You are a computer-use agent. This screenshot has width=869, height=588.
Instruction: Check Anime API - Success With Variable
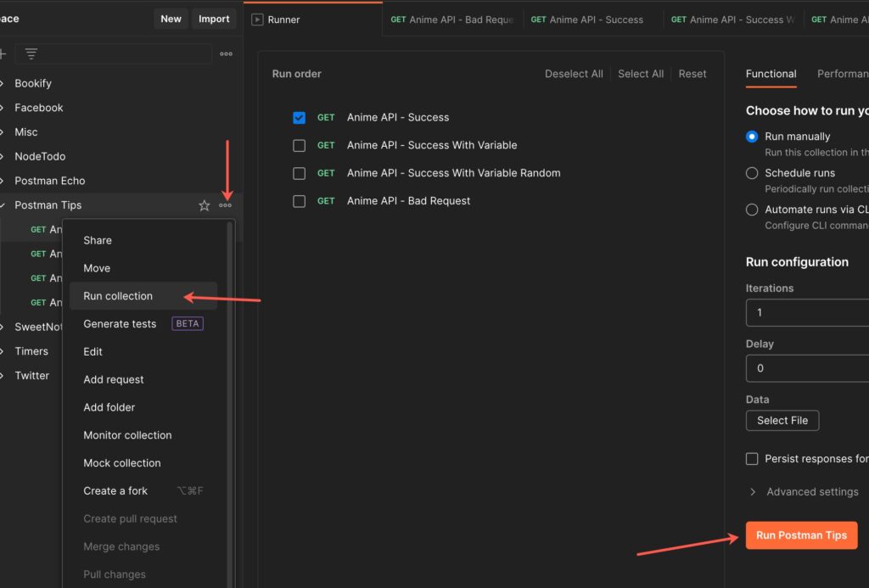click(299, 146)
